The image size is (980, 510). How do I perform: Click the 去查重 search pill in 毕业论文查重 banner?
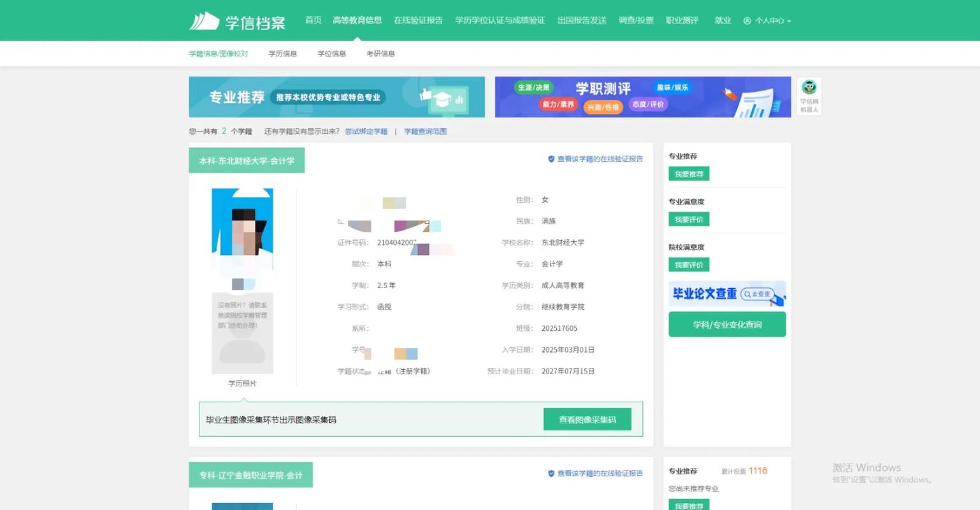(756, 294)
